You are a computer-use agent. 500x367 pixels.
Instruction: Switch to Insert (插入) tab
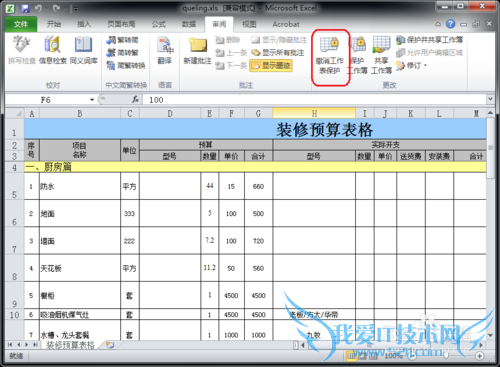click(x=84, y=24)
